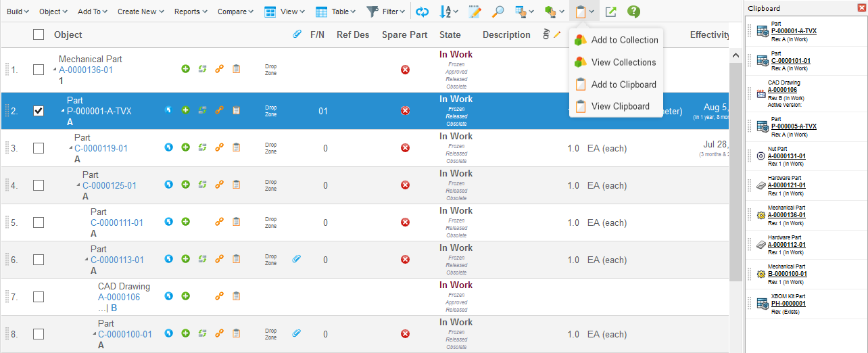Click the green help question mark icon
The width and height of the screenshot is (868, 353).
tap(633, 11)
